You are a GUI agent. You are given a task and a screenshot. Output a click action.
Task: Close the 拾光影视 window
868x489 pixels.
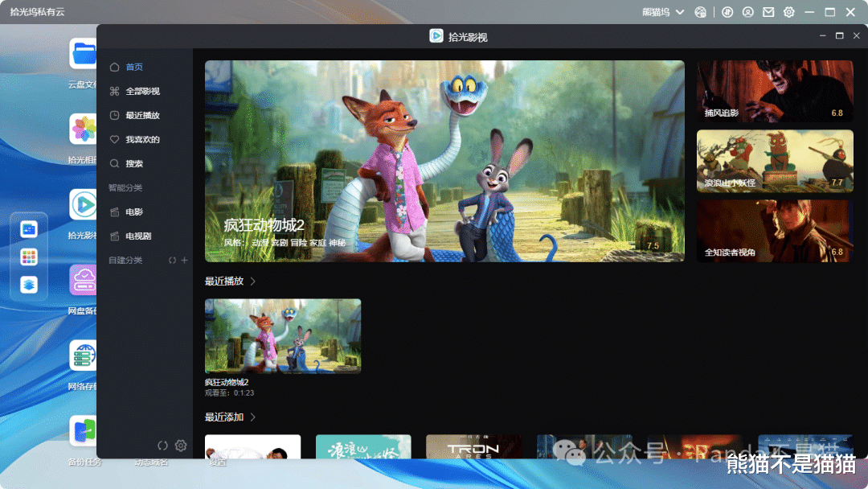(857, 36)
